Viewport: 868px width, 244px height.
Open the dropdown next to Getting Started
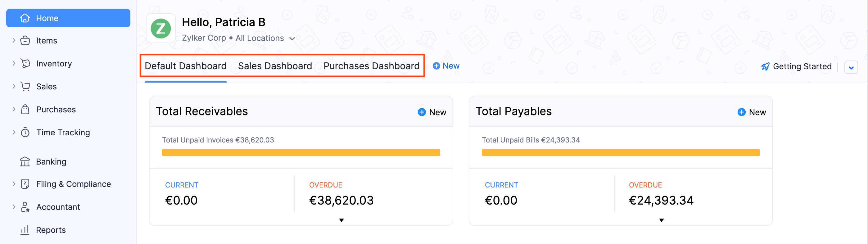(851, 67)
